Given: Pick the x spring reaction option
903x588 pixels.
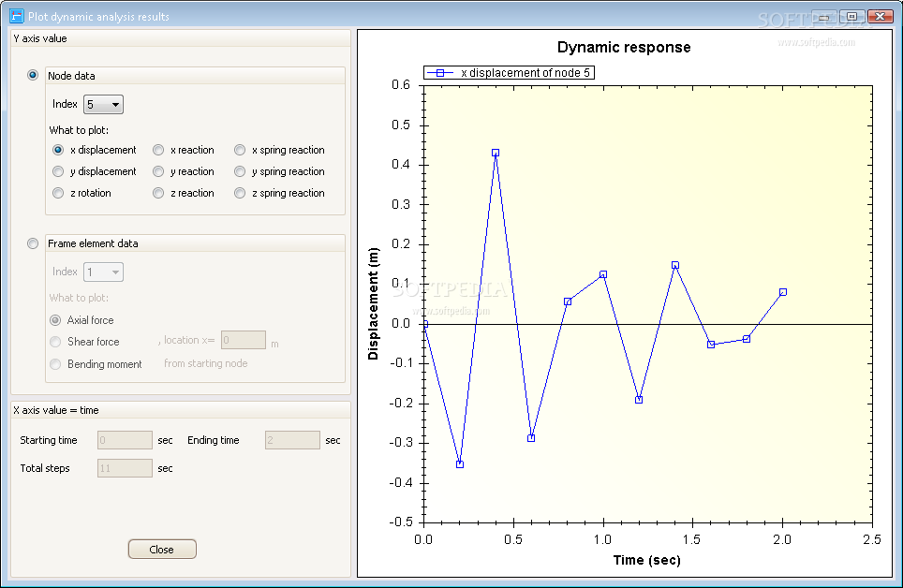Looking at the screenshot, I should point(240,150).
